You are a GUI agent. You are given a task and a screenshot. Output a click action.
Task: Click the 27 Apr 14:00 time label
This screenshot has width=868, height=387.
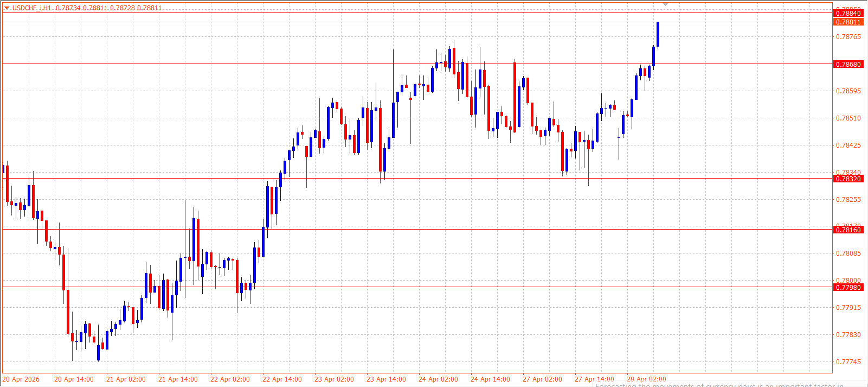[x=594, y=379]
